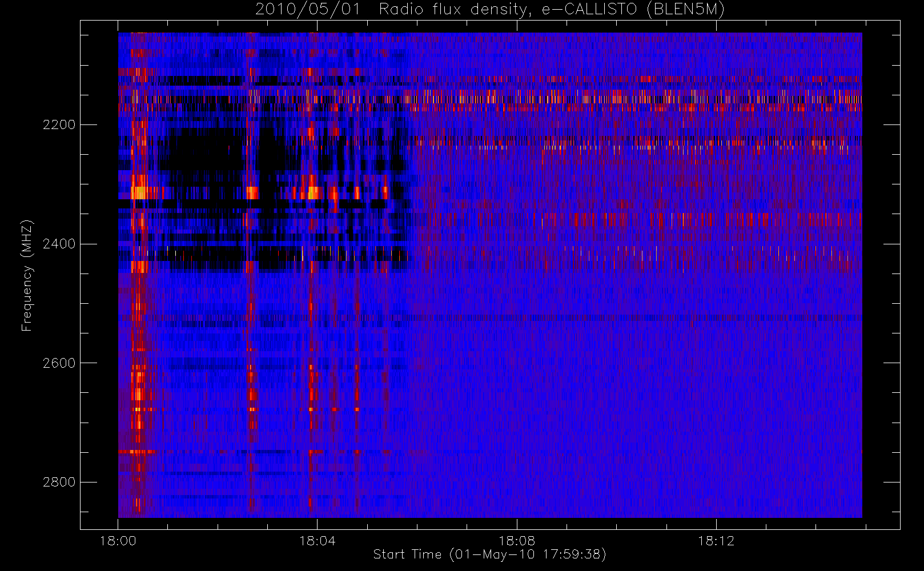
Task: Click the 18:08 time tick label
Action: tap(517, 541)
